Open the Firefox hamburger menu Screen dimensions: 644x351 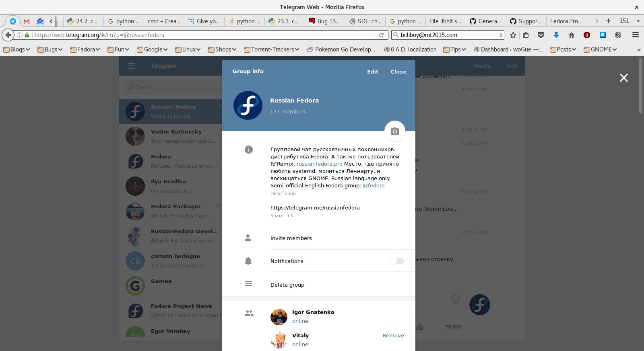pyautogui.click(x=636, y=35)
